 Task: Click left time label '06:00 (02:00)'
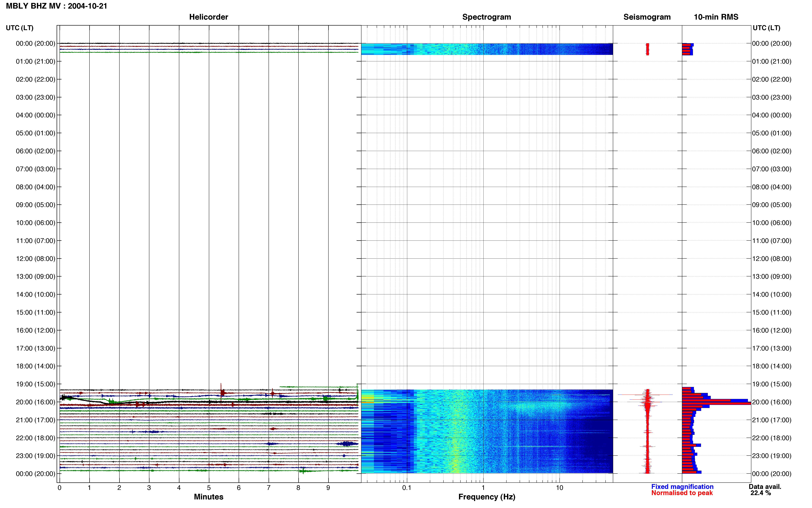(x=36, y=151)
